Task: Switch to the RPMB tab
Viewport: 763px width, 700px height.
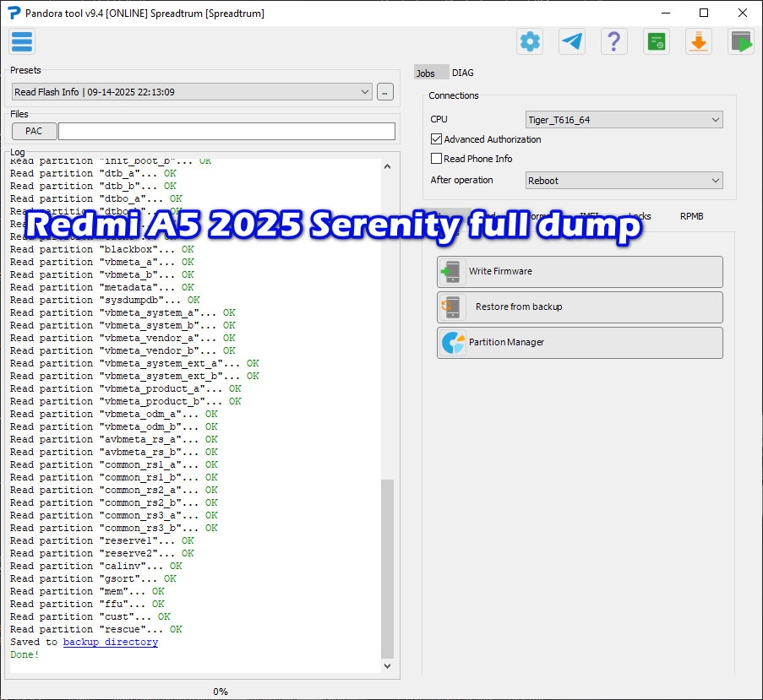Action: pyautogui.click(x=691, y=216)
